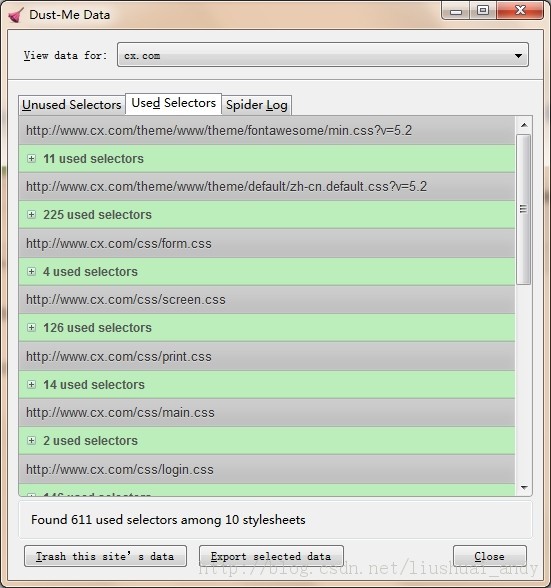This screenshot has height=588, width=551.
Task: Expand the 2 used selectors group
Action: pyautogui.click(x=32, y=441)
